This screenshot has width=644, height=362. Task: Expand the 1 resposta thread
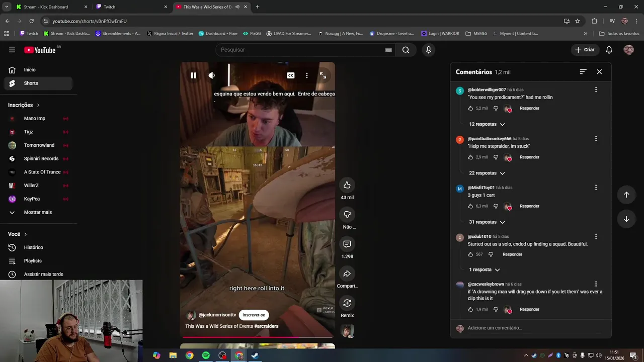tap(485, 269)
